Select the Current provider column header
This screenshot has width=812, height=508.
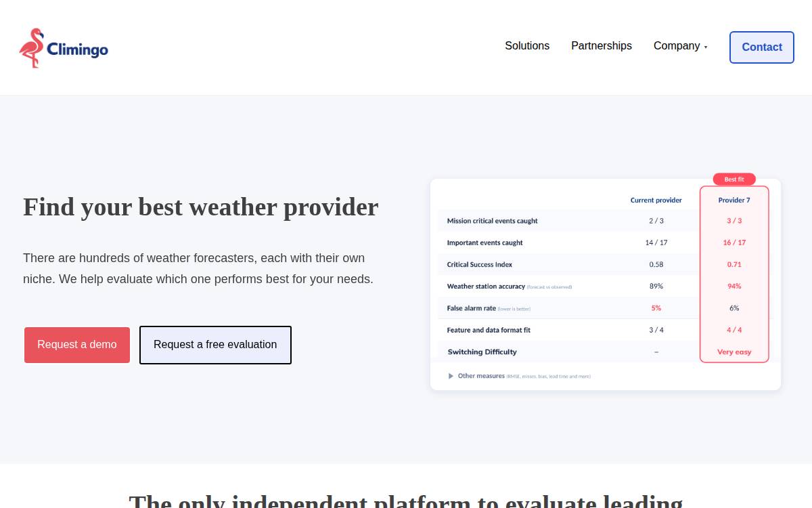tap(656, 200)
